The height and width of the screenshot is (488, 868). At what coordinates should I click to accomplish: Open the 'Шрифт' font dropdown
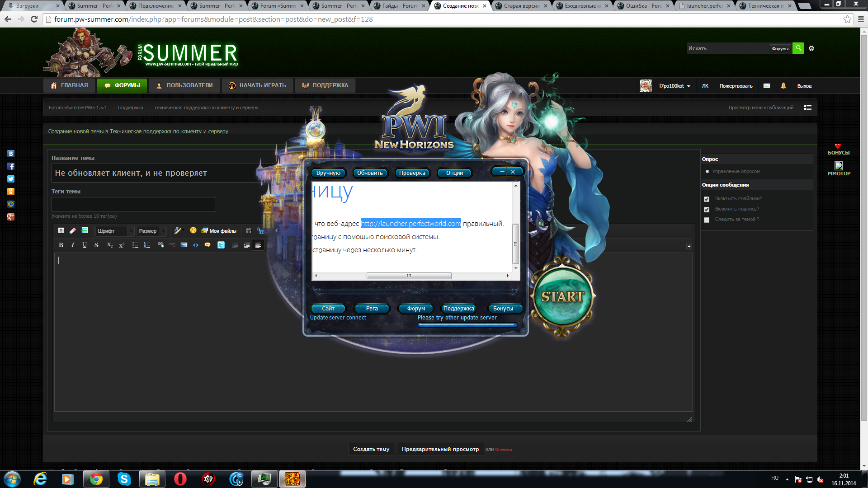[x=115, y=231]
